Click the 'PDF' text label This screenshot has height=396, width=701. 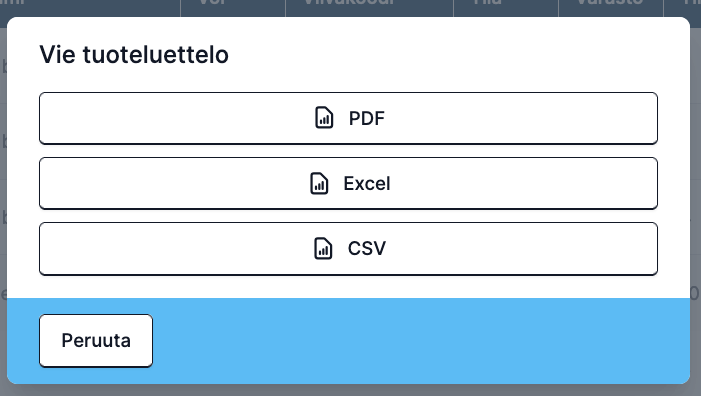[x=367, y=118]
